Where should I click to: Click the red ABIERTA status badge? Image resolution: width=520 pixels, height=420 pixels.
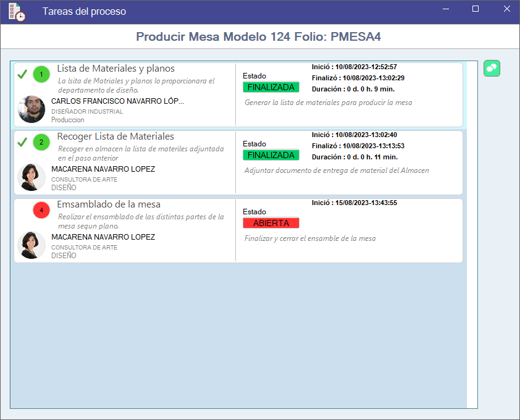coord(271,223)
